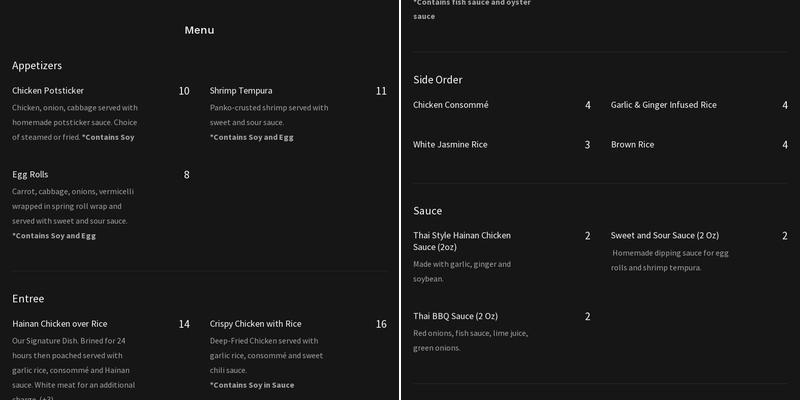Click the Appetizers section heading
Viewport: 800px width, 400px height.
pos(37,66)
